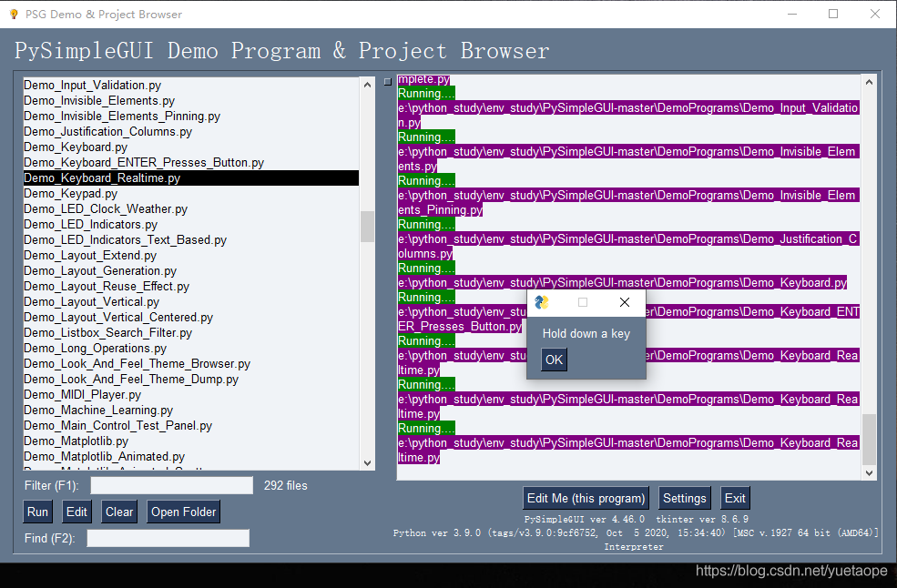Image resolution: width=897 pixels, height=588 pixels.
Task: Click the Python icon in popup title bar
Action: point(541,302)
